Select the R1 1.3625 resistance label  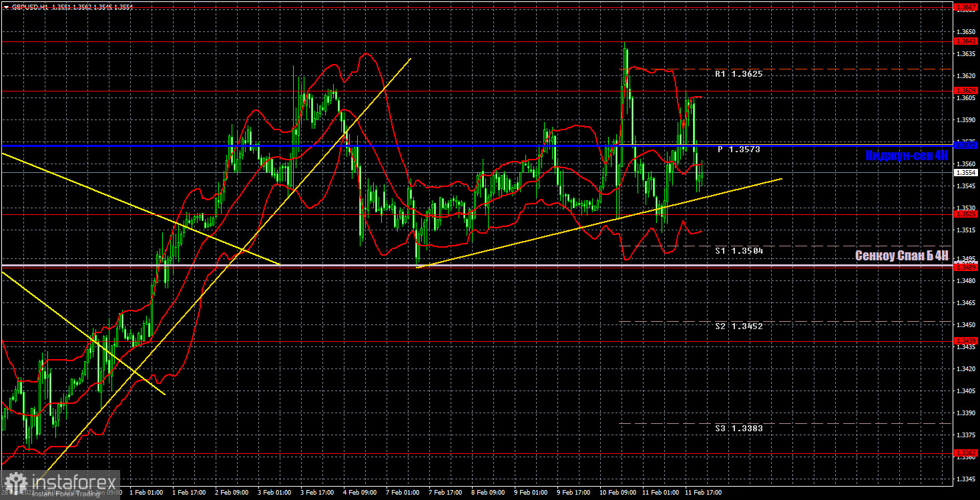pos(739,74)
